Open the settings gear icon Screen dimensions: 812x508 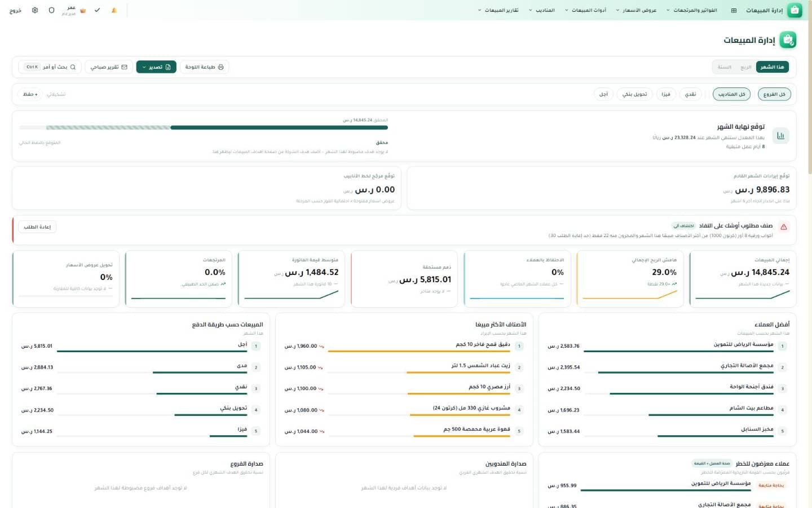click(35, 10)
